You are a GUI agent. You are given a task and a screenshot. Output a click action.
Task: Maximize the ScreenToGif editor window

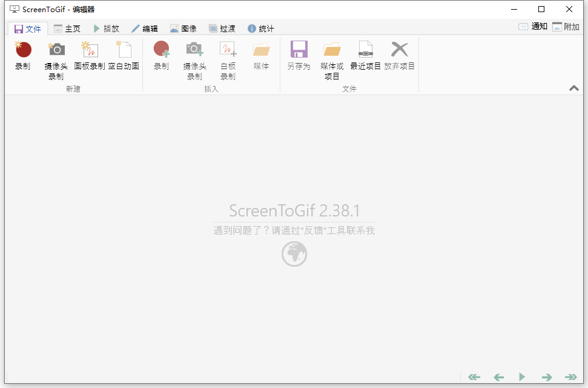(x=541, y=9)
